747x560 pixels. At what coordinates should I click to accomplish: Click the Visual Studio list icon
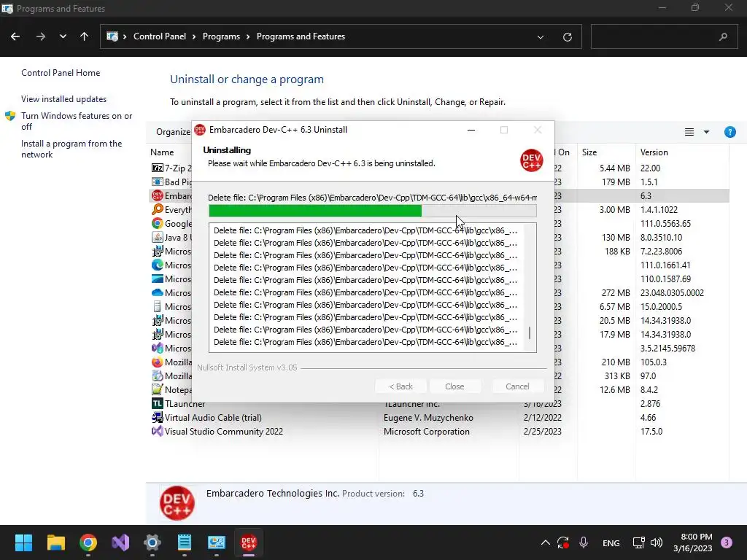158,432
